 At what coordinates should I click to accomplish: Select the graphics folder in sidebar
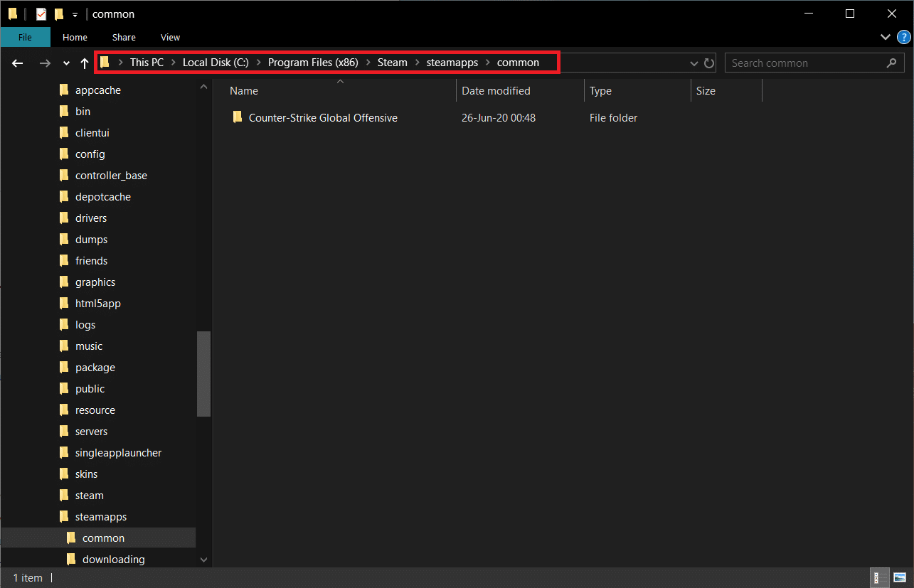[95, 282]
